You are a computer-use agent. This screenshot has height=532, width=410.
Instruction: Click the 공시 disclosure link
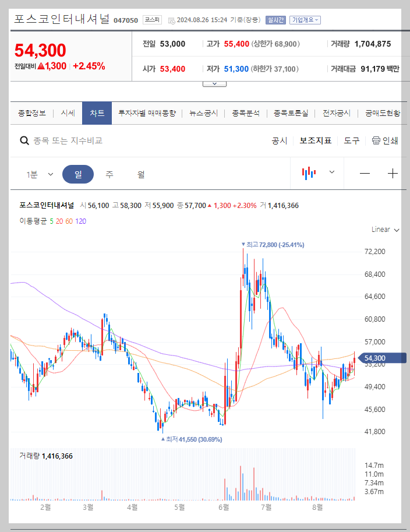(x=280, y=140)
